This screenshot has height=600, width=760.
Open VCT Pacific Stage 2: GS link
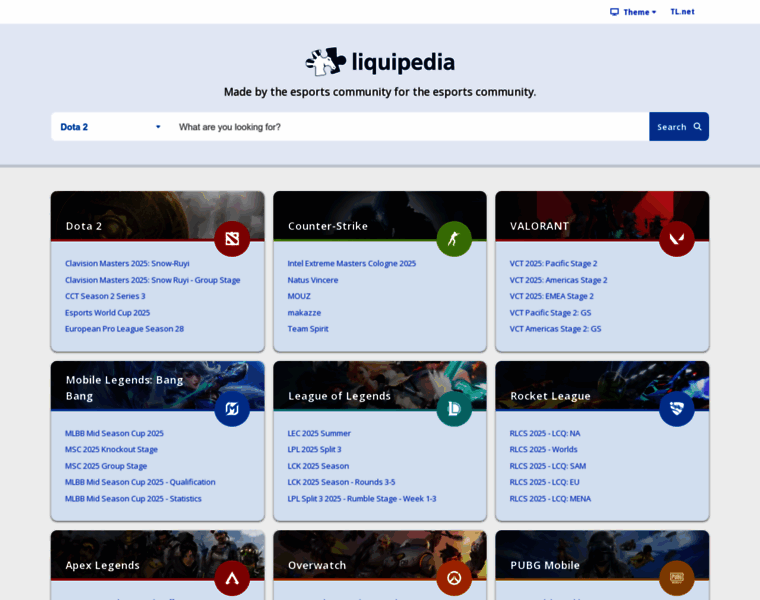[x=550, y=313]
